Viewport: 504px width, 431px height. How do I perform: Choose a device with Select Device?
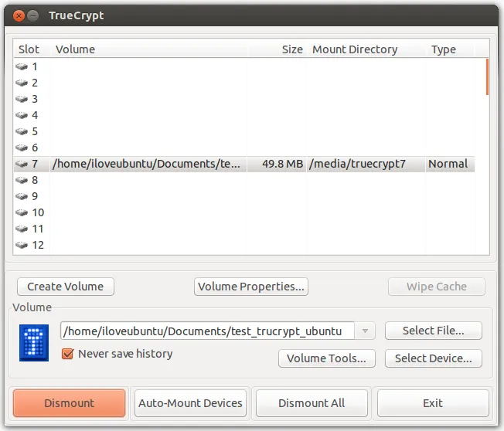tap(434, 358)
